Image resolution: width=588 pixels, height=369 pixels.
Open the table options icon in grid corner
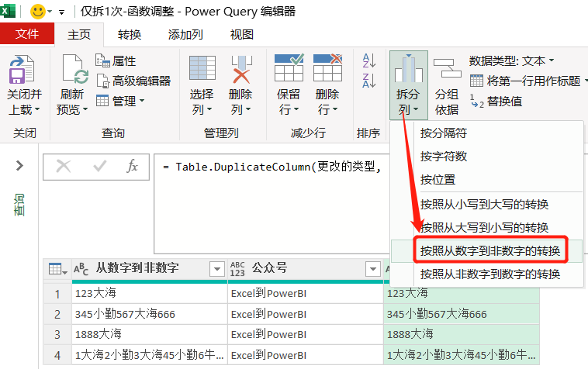(57, 269)
